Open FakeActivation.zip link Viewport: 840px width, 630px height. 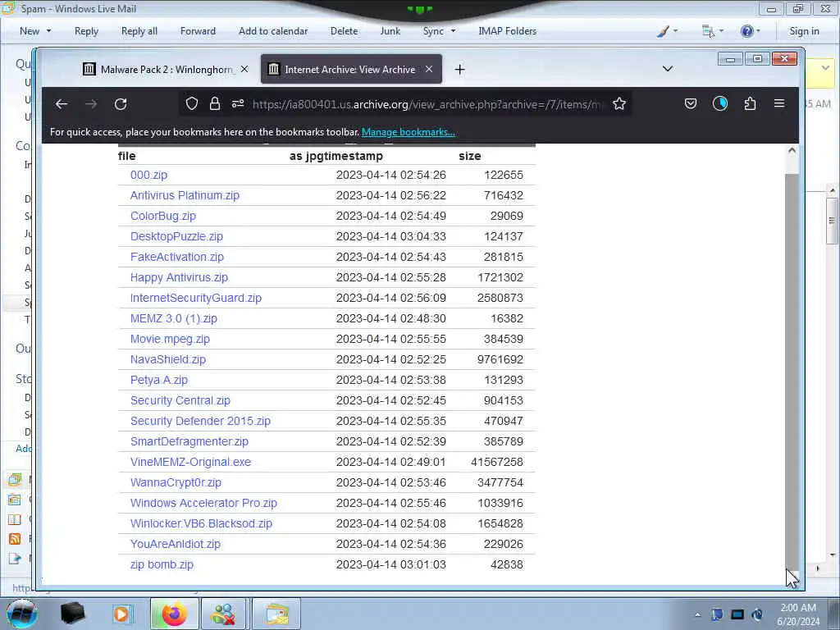177,257
